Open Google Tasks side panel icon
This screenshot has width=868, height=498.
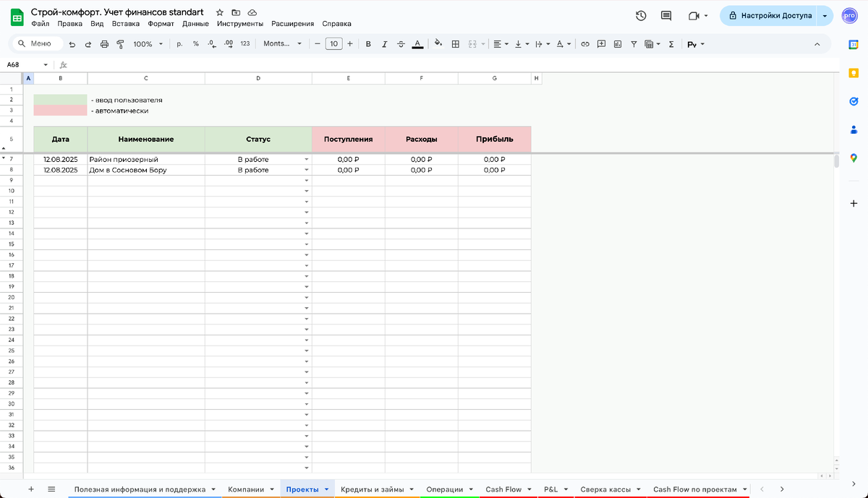[x=854, y=101]
